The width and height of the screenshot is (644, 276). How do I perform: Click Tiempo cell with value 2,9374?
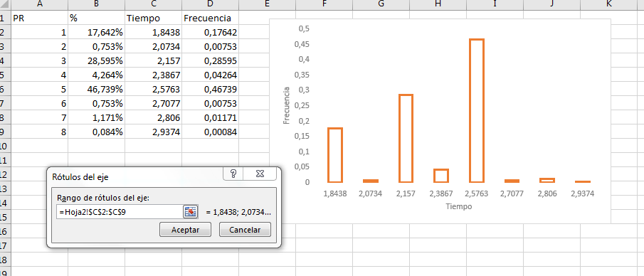154,132
